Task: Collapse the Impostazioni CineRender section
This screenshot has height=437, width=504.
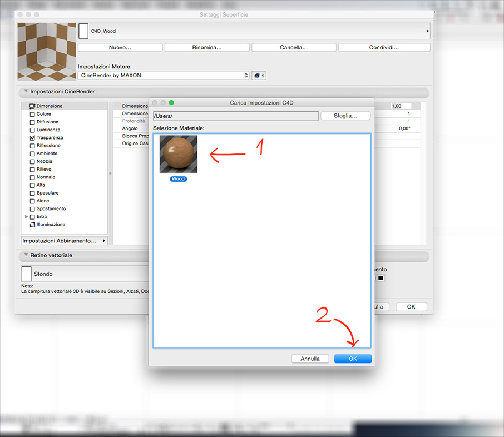Action: point(26,91)
